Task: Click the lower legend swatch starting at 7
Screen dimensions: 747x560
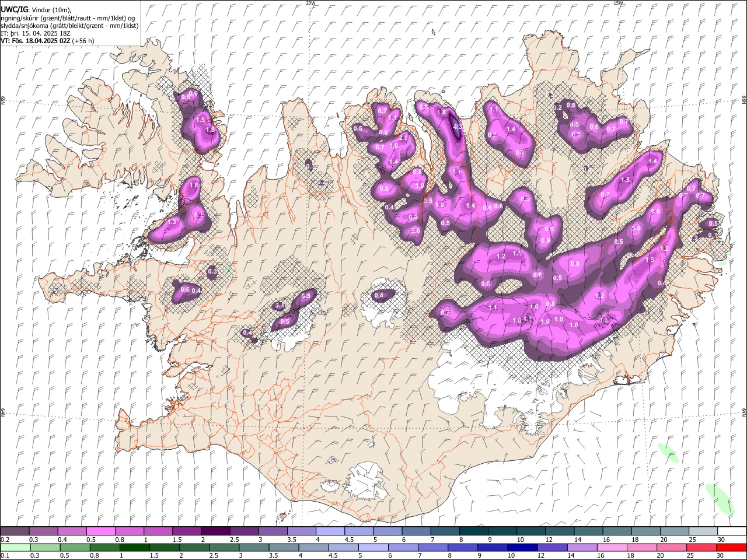Action: (433, 547)
